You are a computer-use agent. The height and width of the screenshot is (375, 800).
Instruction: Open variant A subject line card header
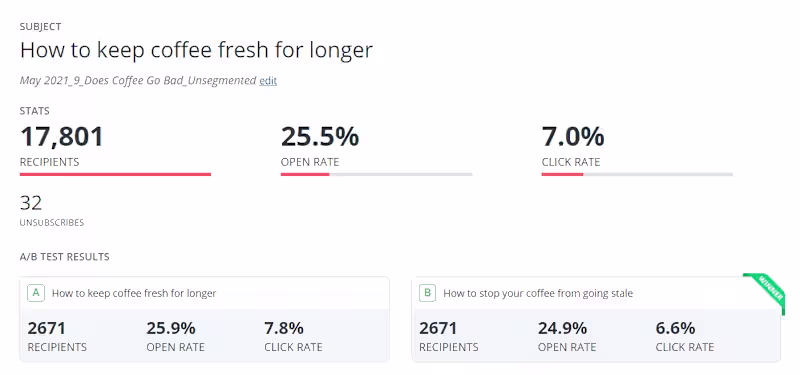pos(205,293)
